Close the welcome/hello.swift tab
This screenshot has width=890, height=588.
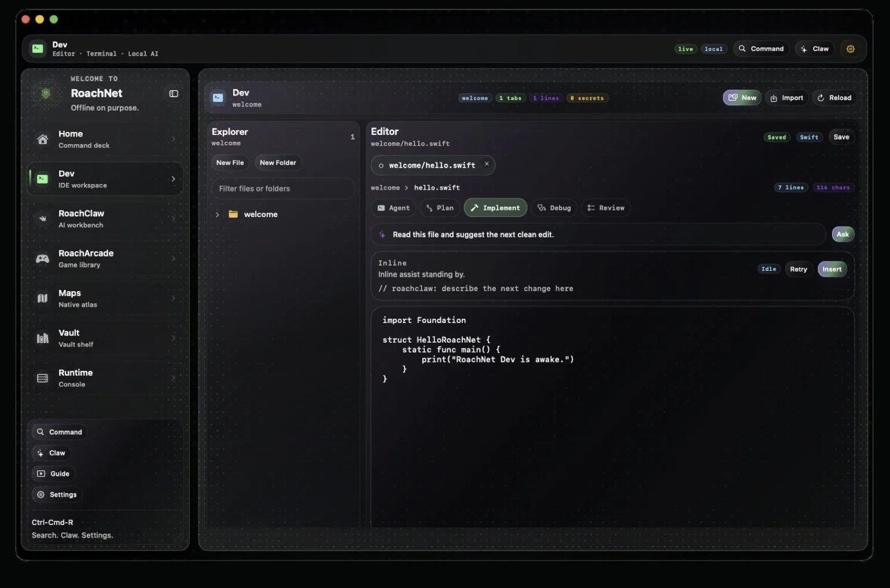(487, 164)
